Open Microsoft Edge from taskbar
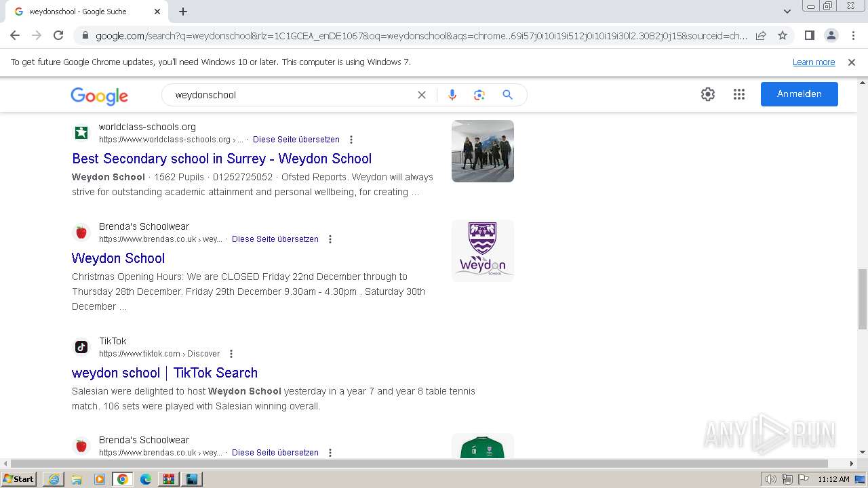 coord(146,479)
